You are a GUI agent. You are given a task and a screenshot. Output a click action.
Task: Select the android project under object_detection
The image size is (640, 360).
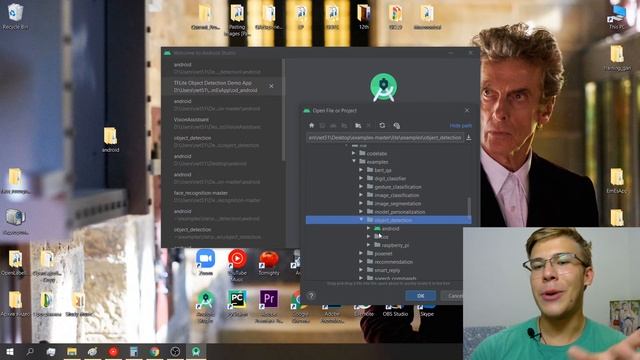coord(390,229)
